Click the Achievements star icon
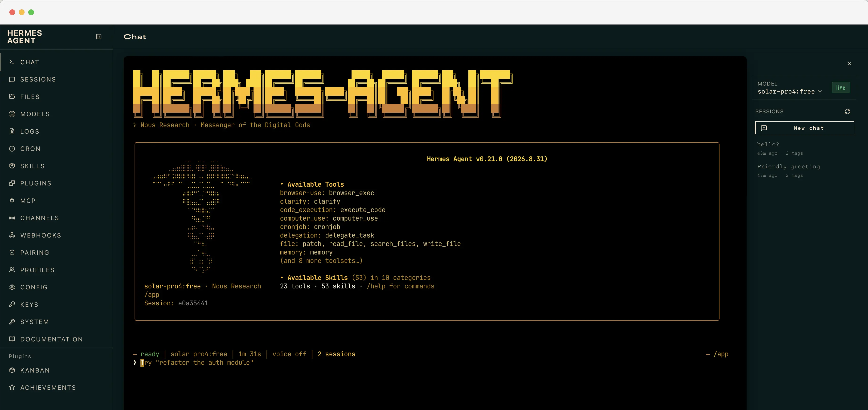Screen dimensions: 868x410 point(12,387)
